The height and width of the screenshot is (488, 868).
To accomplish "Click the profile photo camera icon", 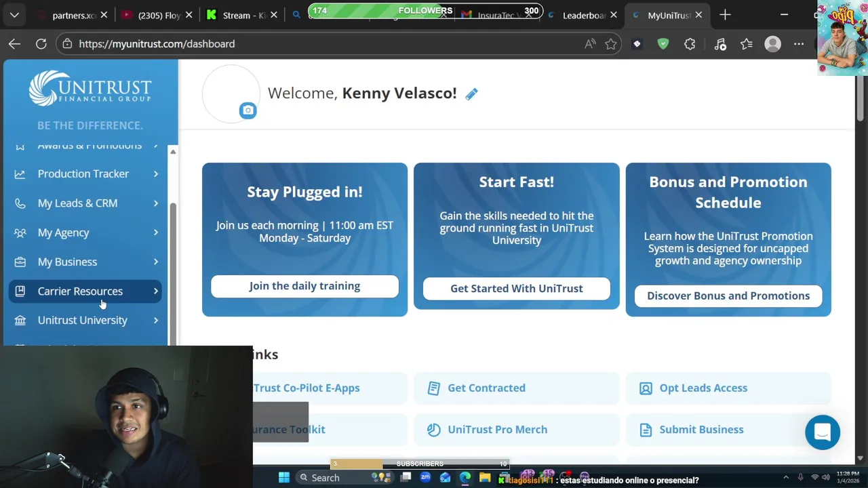I will point(248,110).
